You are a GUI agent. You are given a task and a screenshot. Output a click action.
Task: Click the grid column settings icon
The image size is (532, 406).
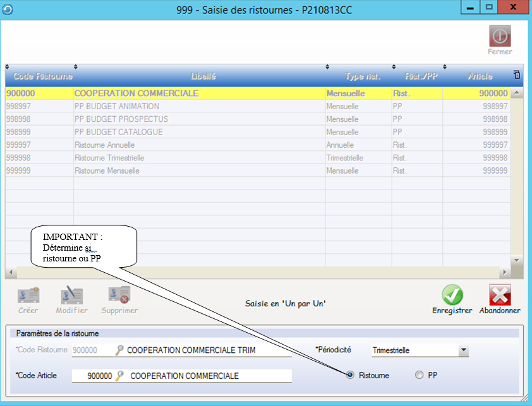coord(517,75)
